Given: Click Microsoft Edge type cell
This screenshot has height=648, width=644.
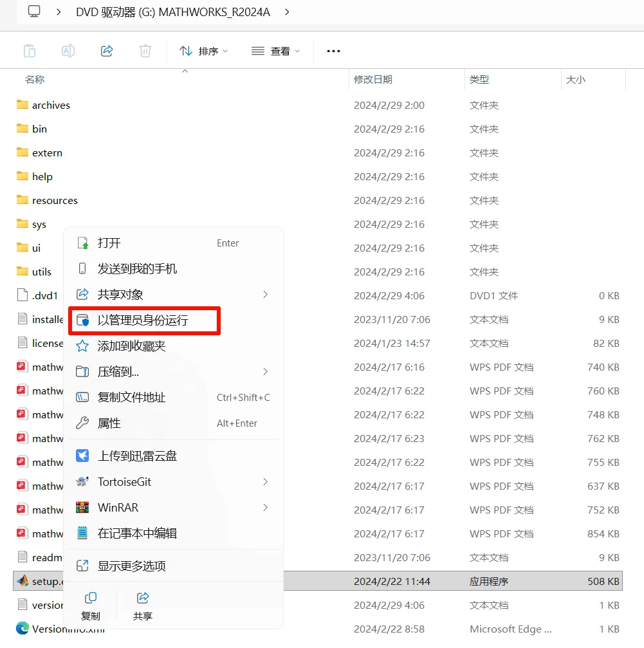Looking at the screenshot, I should 511,629.
